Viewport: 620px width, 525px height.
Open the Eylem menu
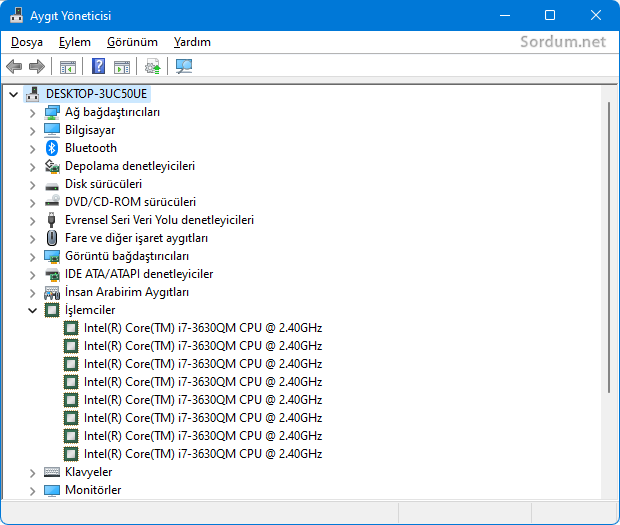pos(75,42)
